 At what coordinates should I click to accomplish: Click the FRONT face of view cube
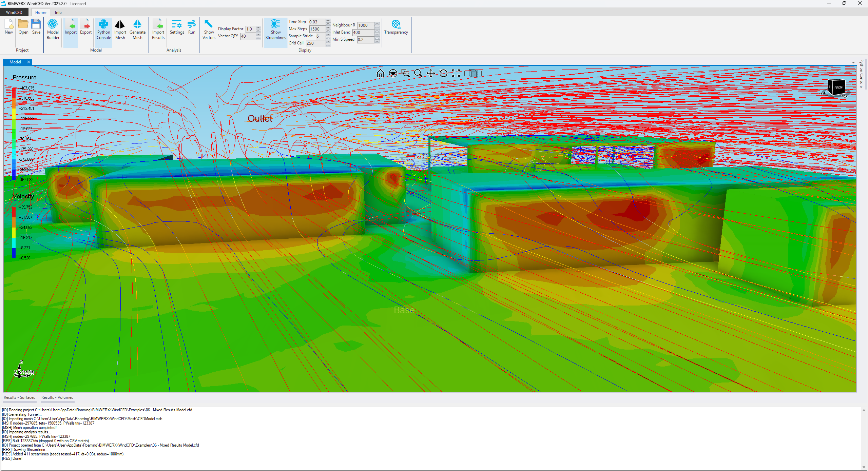pos(838,87)
